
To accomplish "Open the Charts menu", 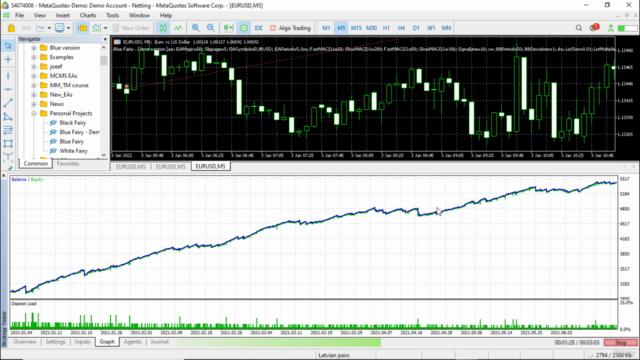I will coord(88,15).
